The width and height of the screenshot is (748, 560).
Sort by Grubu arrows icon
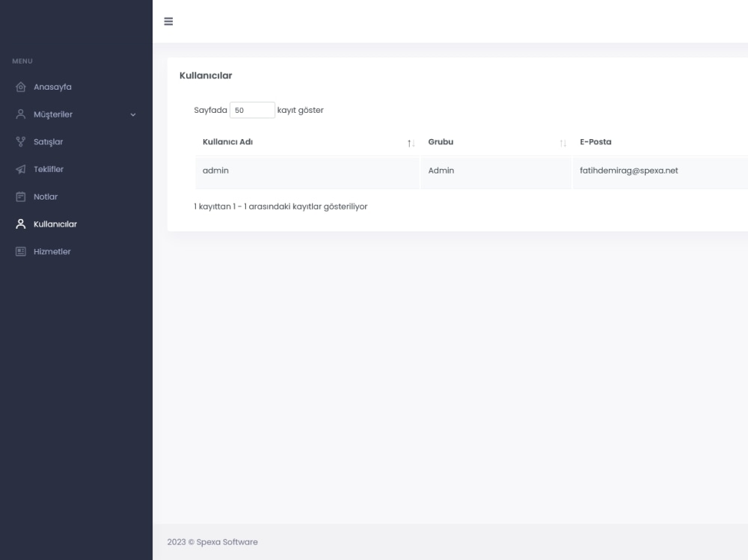tap(563, 143)
